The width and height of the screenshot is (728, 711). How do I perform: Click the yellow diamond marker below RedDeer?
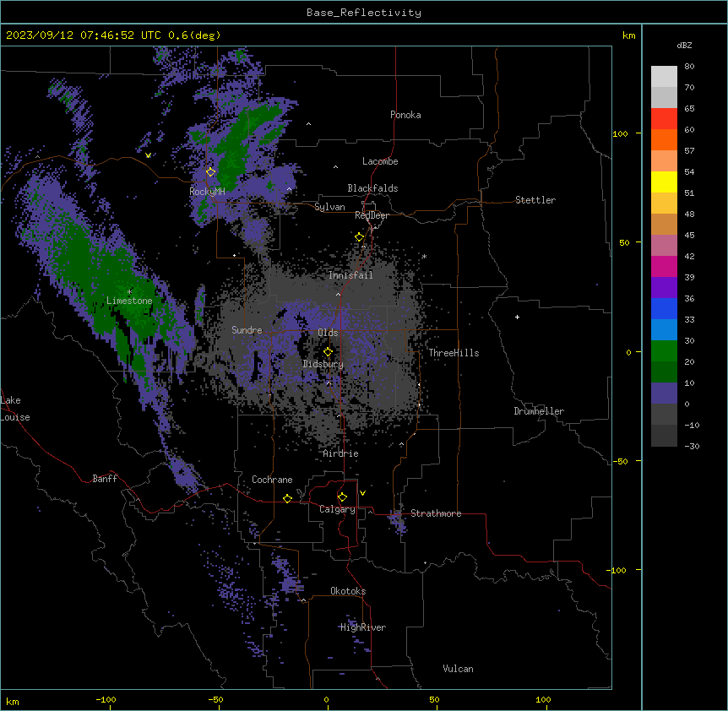click(360, 237)
